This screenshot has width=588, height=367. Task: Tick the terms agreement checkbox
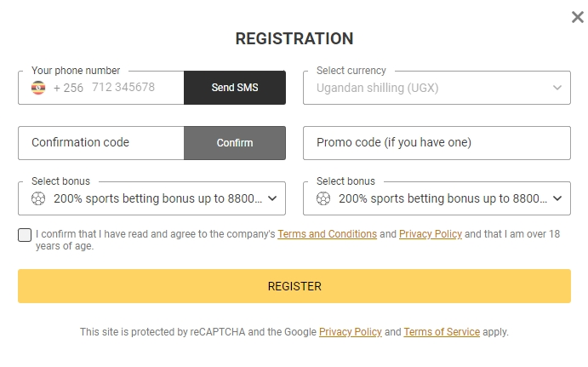click(25, 235)
